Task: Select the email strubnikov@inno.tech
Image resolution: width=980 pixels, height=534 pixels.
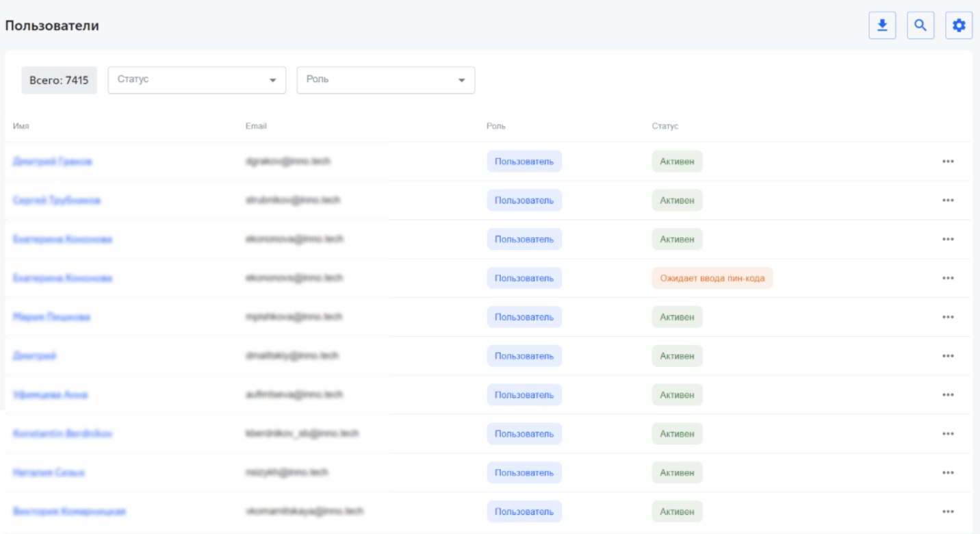Action: (292, 200)
